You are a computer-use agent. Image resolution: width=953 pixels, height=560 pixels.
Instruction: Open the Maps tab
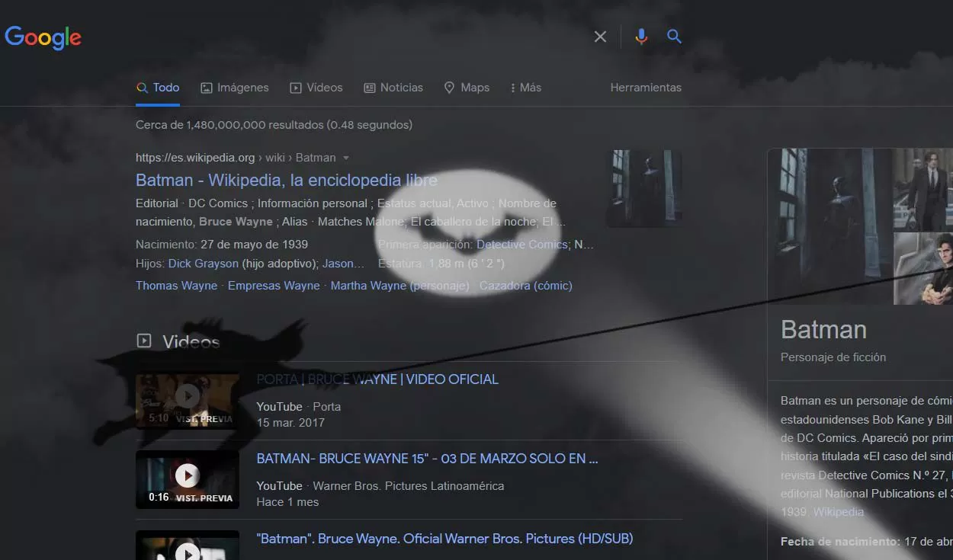467,88
